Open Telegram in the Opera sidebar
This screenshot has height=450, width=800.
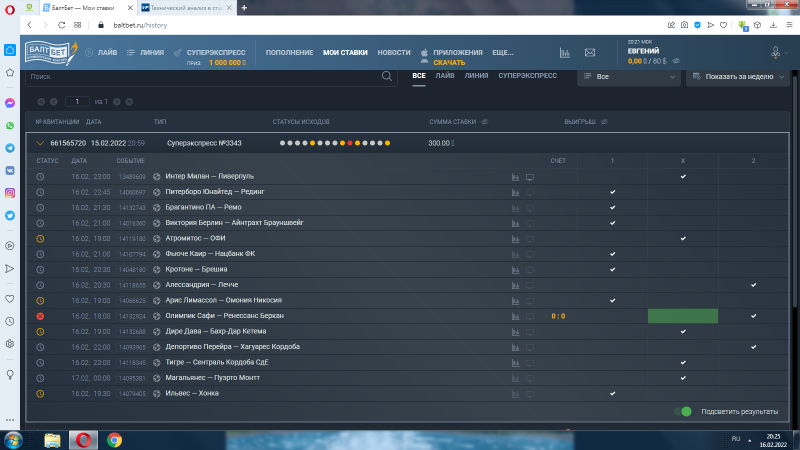[9, 147]
